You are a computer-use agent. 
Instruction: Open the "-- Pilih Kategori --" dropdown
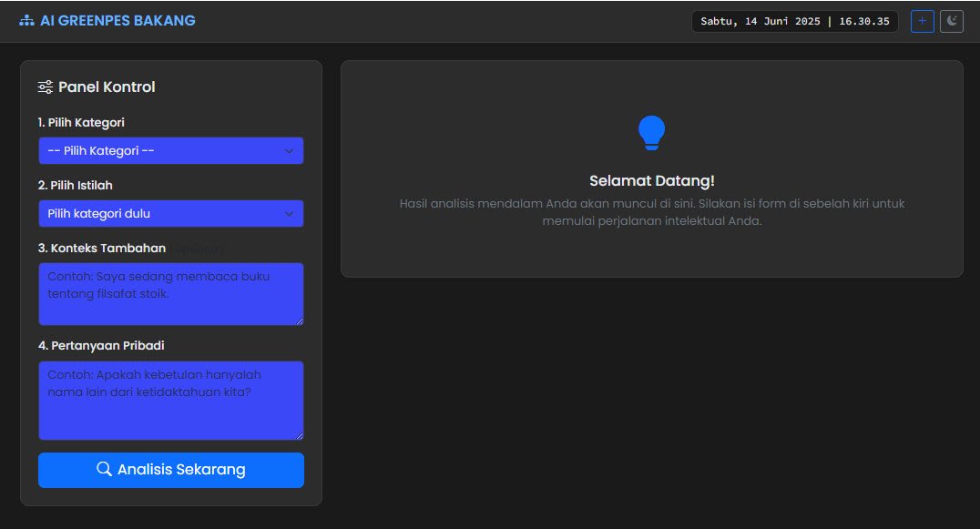(x=171, y=150)
